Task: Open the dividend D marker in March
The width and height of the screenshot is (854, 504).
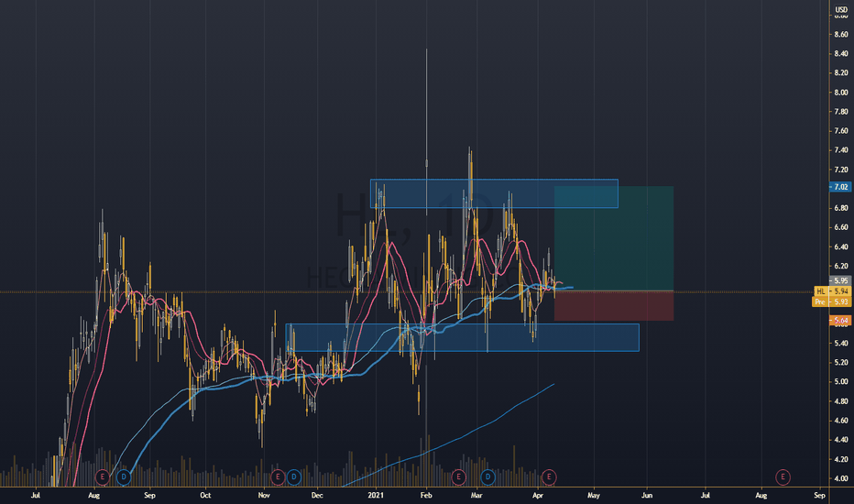Action: click(487, 477)
